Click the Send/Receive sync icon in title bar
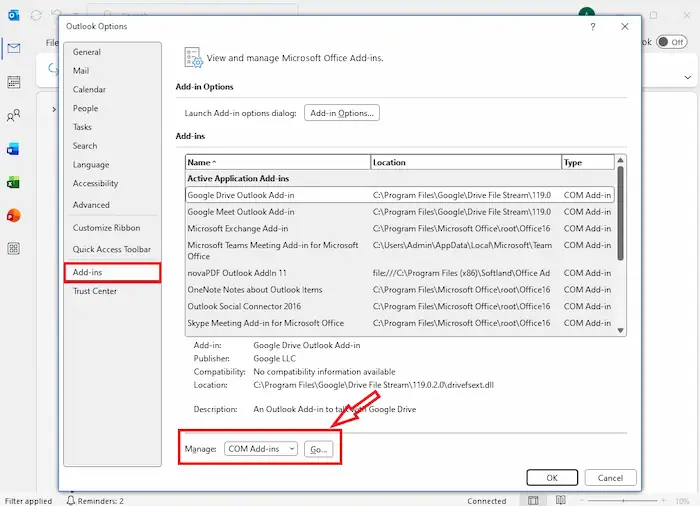Viewport: 700px width, 506px height. [36, 15]
